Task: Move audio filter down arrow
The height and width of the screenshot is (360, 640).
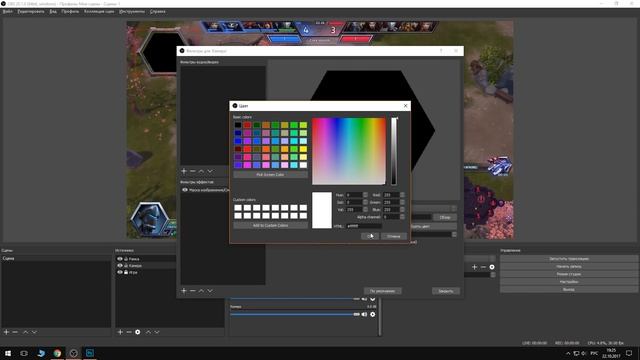Action: click(210, 171)
